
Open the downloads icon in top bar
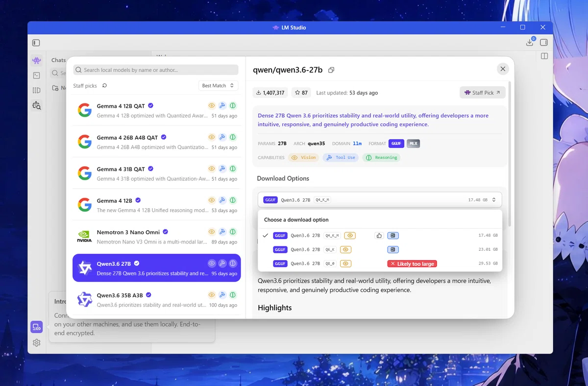coord(530,43)
